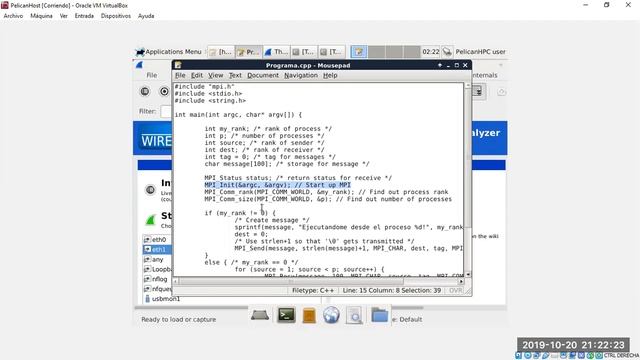
Task: Click the Wireshark shark fin icon in title bar
Action: 139,65
